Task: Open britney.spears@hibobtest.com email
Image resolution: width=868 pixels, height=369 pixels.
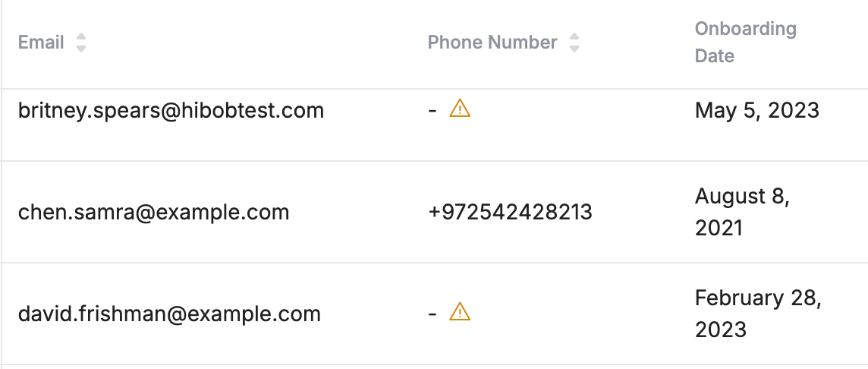Action: pos(171,110)
